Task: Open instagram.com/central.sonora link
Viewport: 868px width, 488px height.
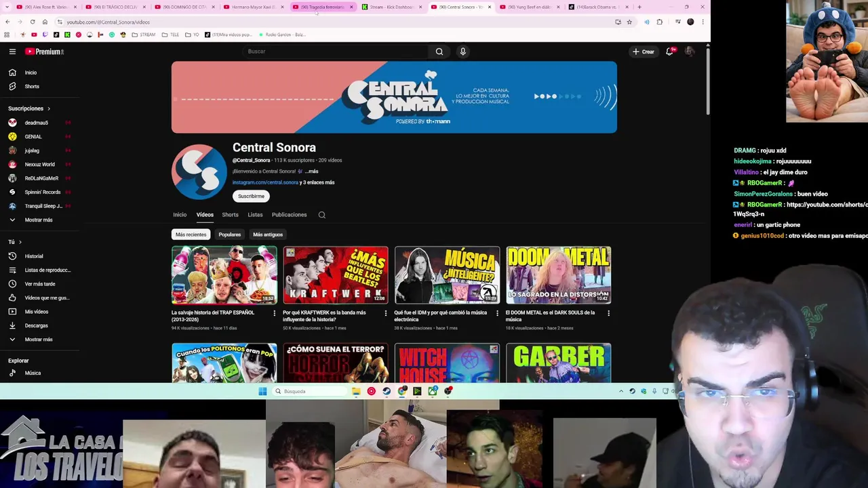Action: (x=265, y=182)
